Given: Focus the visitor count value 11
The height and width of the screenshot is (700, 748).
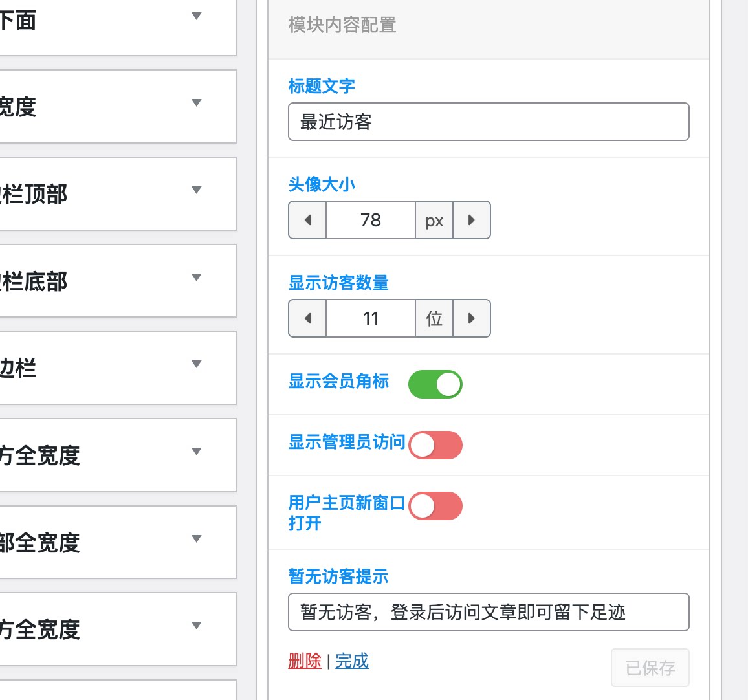Looking at the screenshot, I should point(371,318).
